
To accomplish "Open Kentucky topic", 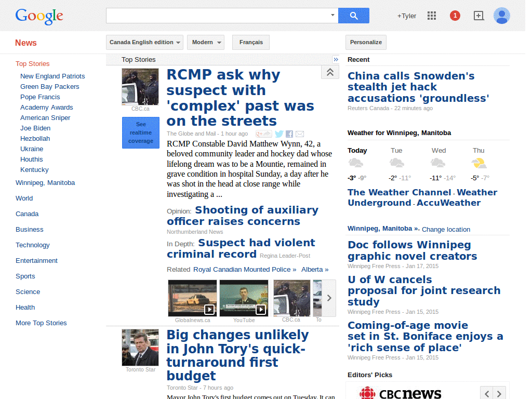I will click(34, 170).
